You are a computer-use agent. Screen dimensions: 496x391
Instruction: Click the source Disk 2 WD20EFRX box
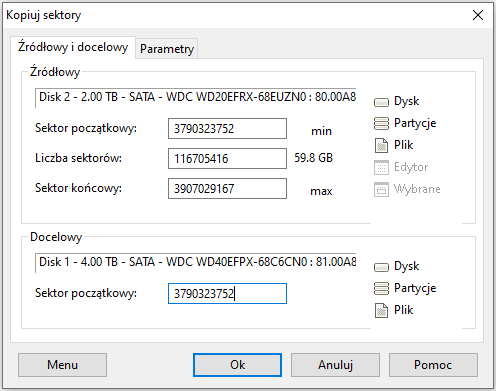pyautogui.click(x=196, y=97)
